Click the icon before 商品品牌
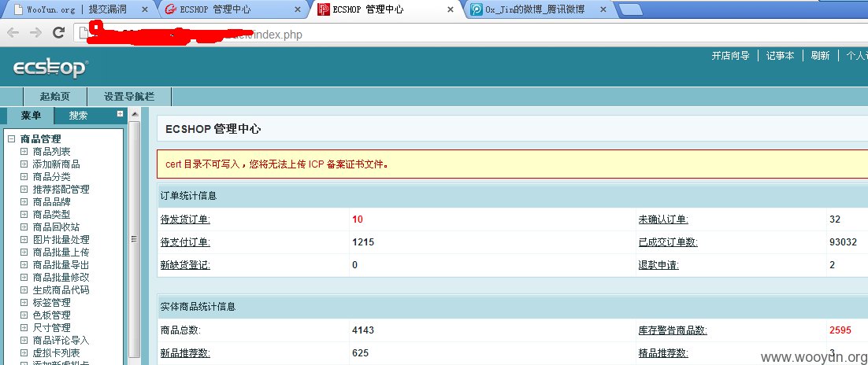 [24, 202]
